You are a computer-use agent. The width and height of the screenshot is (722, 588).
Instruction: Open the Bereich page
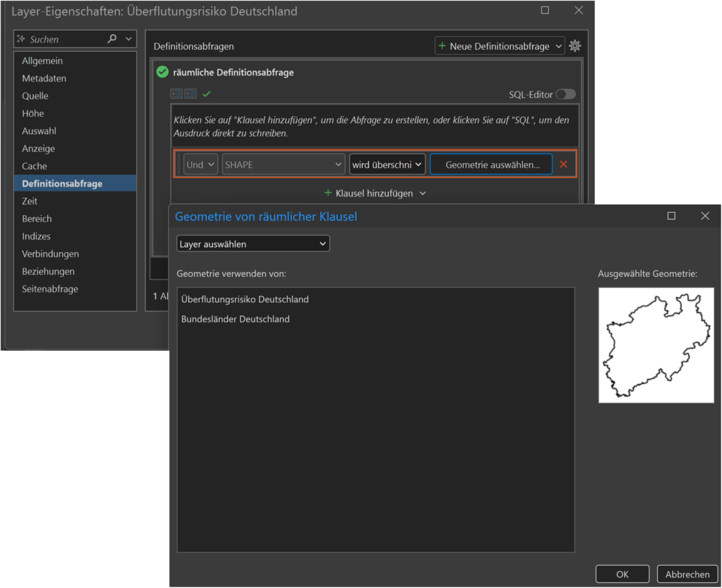point(75,219)
